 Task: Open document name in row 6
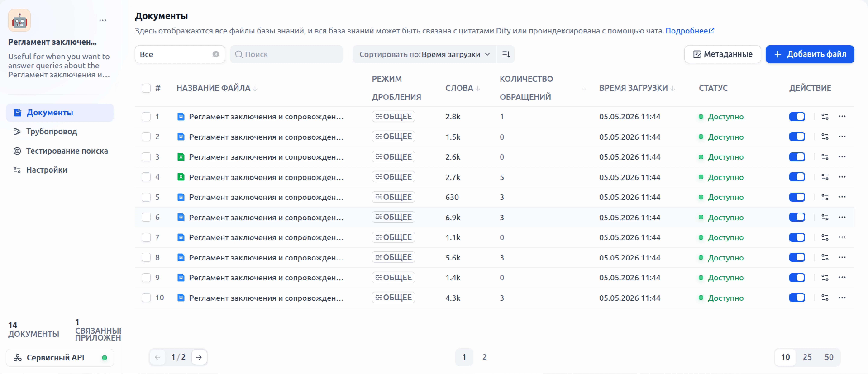[x=266, y=218]
